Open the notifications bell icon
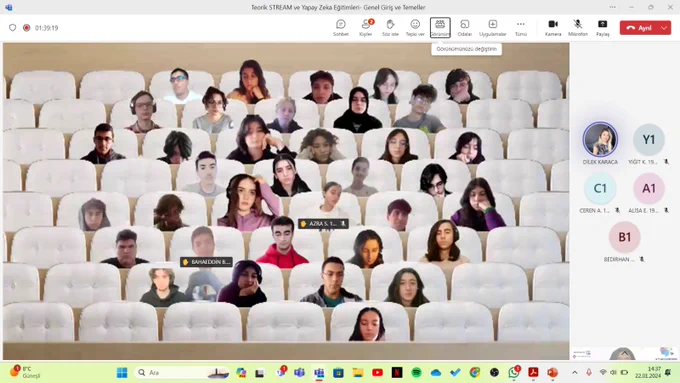 pos(668,373)
